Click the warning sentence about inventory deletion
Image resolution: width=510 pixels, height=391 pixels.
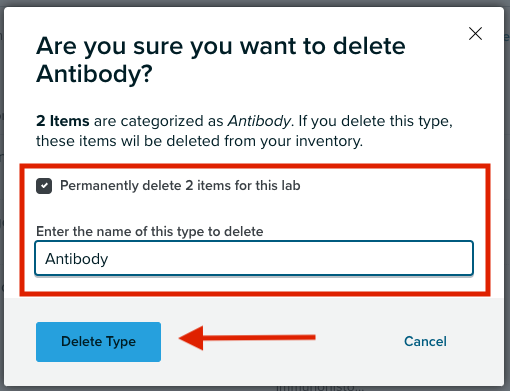(244, 131)
